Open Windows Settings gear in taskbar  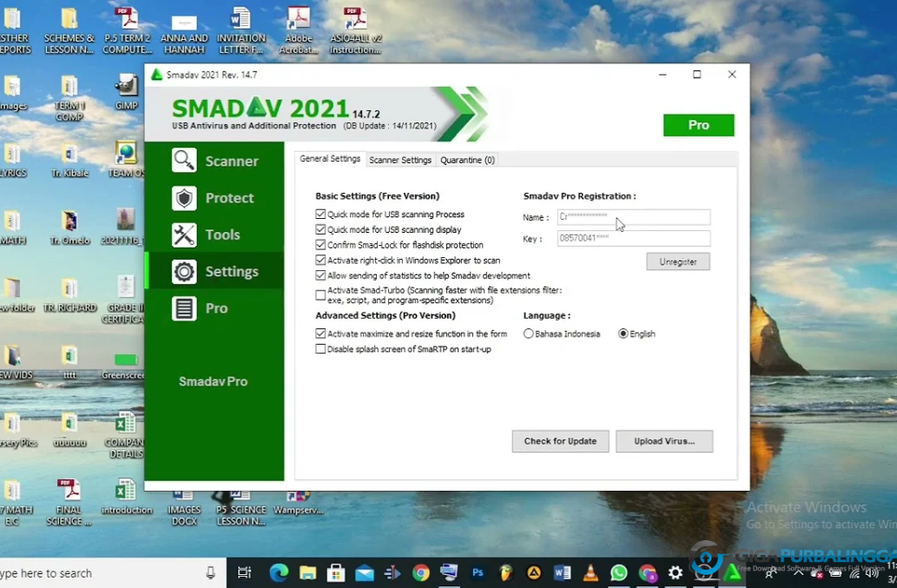point(676,572)
